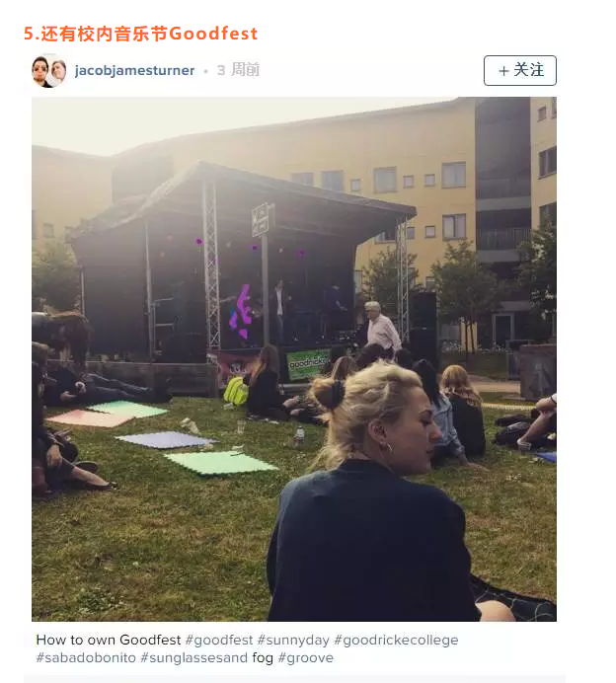Click the +关注 follow button
This screenshot has width=616, height=683.
click(x=519, y=70)
